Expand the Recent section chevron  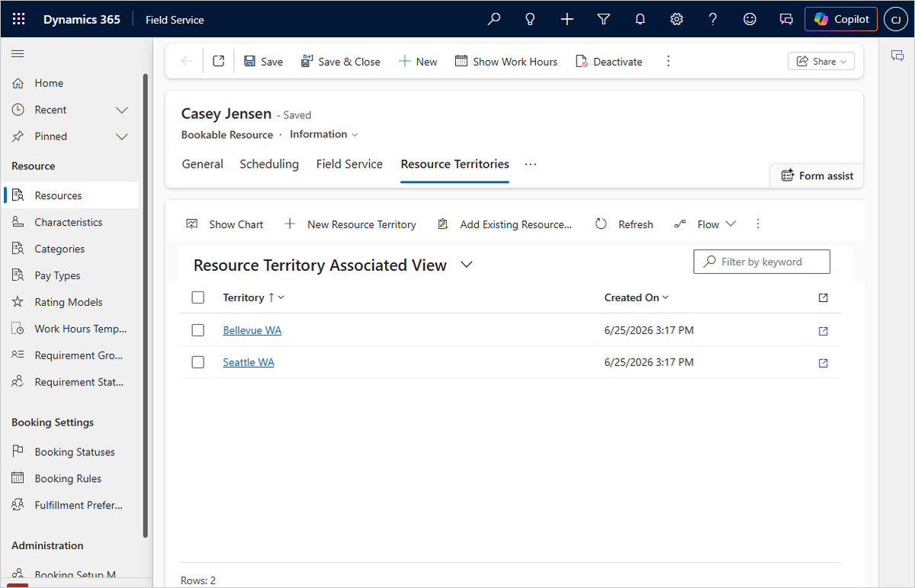pos(122,110)
